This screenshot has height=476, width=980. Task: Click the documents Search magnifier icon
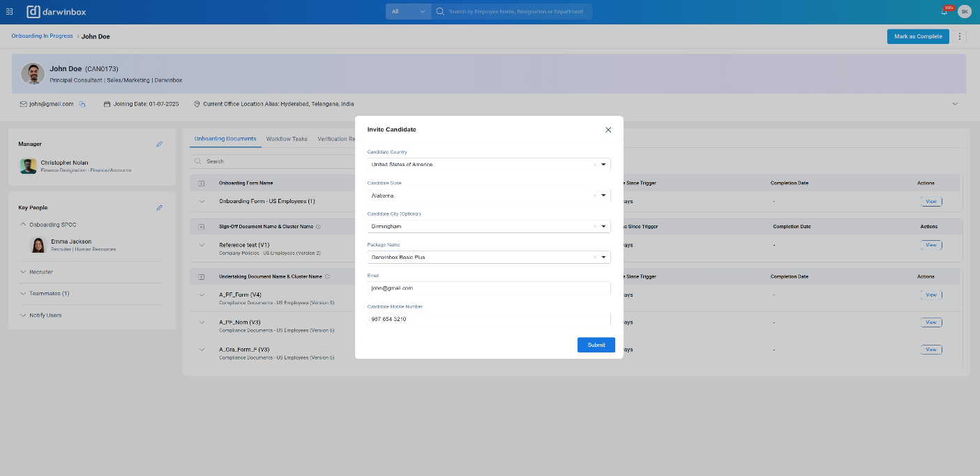coord(199,161)
